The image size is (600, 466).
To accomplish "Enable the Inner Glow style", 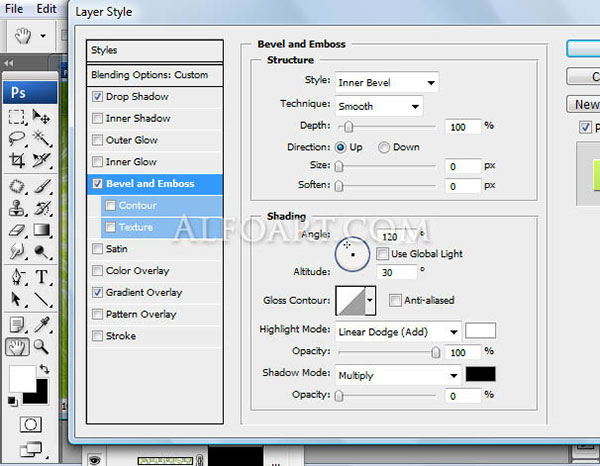I will (x=98, y=162).
